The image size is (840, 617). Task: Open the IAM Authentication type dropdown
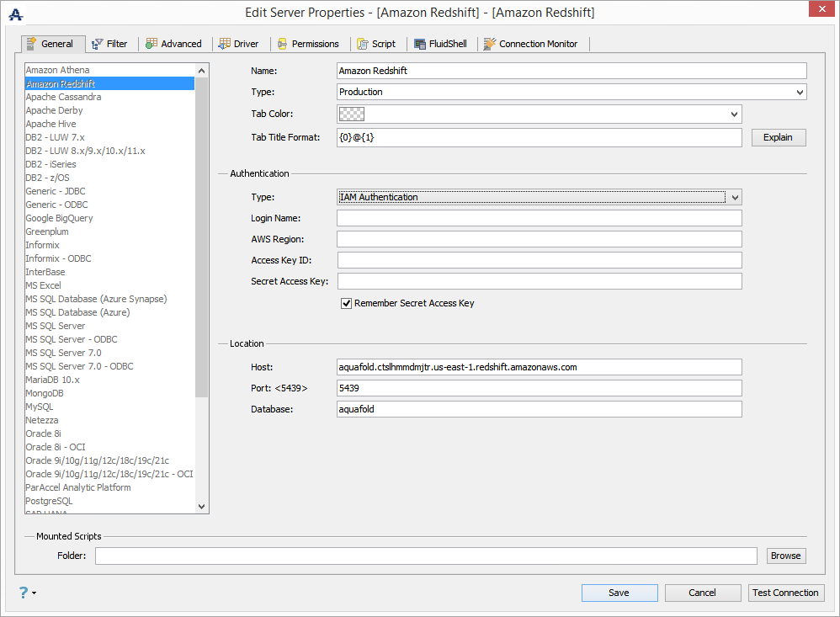click(x=734, y=197)
